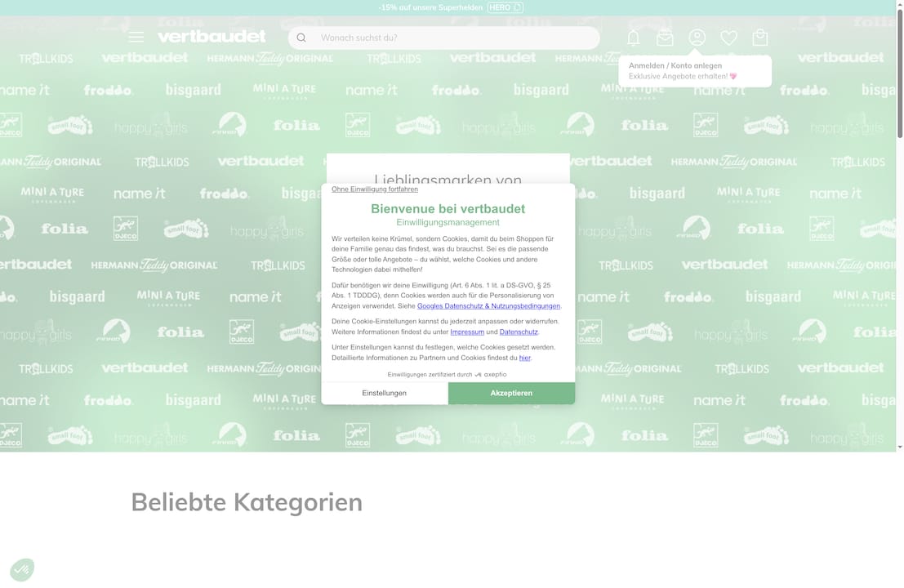Open the Datenschutz link
The width and height of the screenshot is (904, 588).
519,332
